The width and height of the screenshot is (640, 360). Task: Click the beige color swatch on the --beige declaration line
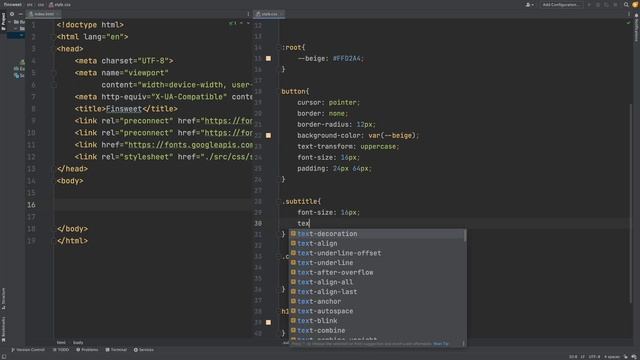pos(269,58)
